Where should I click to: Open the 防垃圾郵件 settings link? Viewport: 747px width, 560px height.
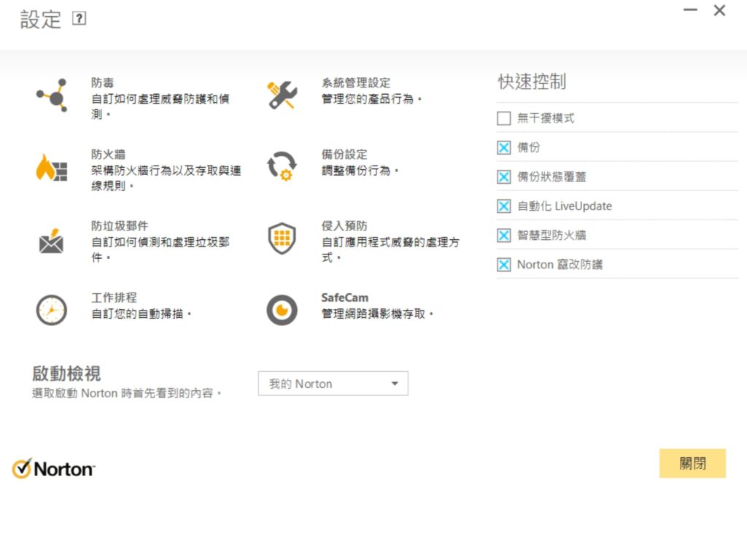pyautogui.click(x=120, y=226)
